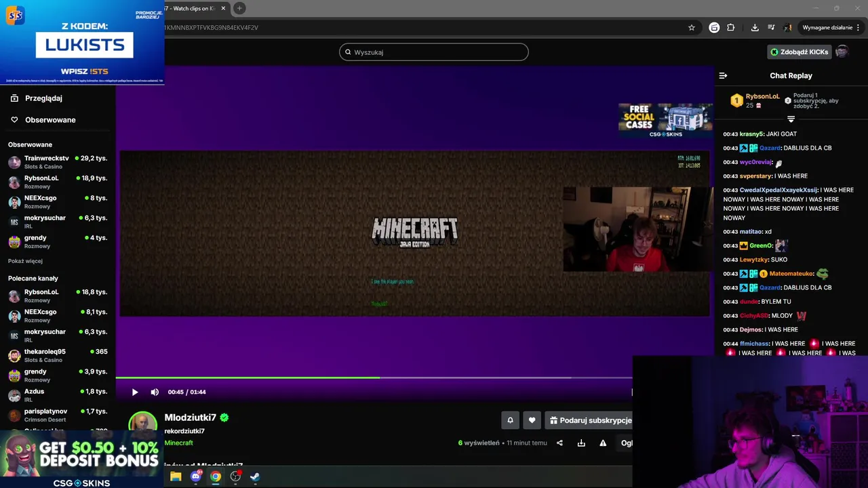Open RybsonLoL in Obserwowane list
The height and width of the screenshot is (488, 868).
pyautogui.click(x=58, y=182)
